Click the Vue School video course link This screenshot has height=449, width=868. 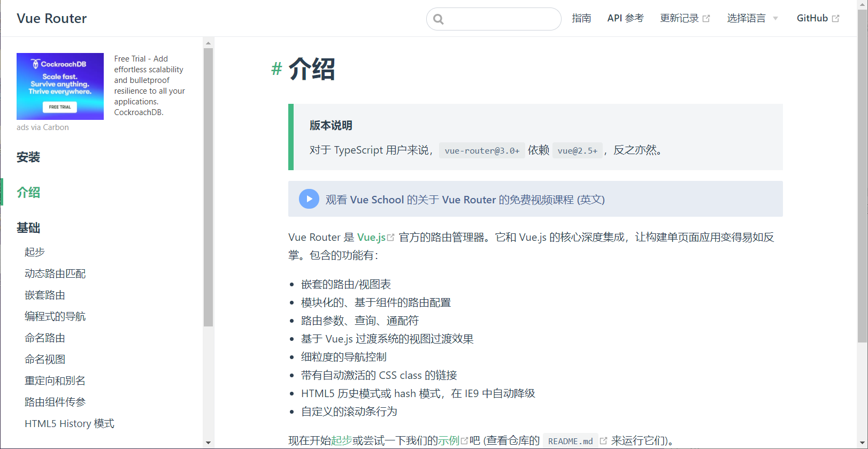[x=465, y=200]
